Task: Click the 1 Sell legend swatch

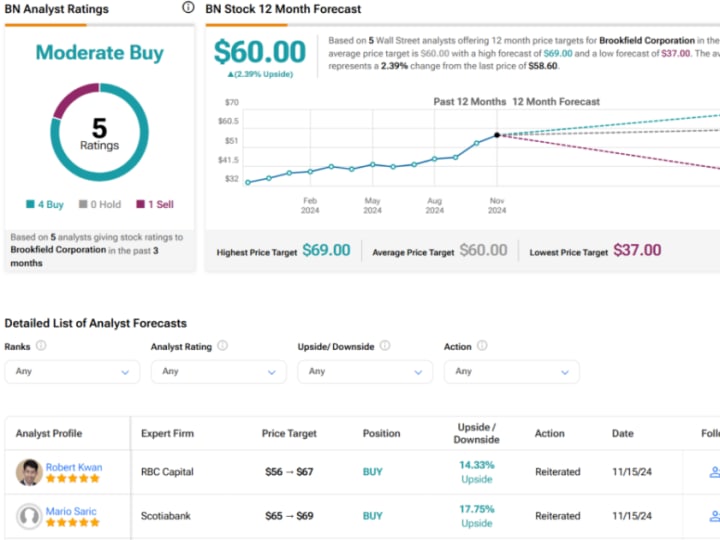Action: [141, 204]
